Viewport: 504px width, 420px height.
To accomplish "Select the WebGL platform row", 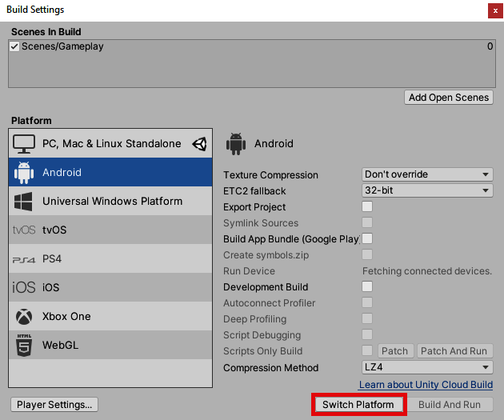I will (x=110, y=345).
